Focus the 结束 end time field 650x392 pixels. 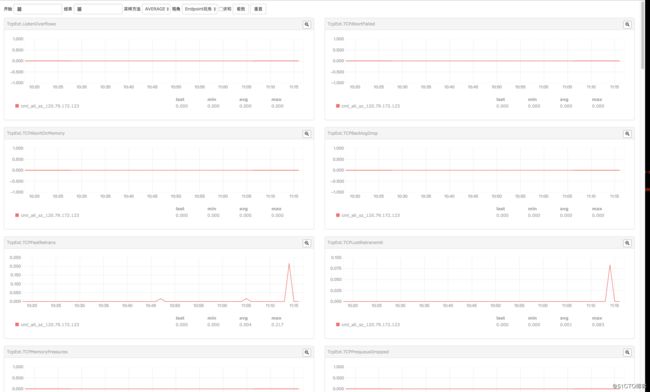(x=98, y=9)
